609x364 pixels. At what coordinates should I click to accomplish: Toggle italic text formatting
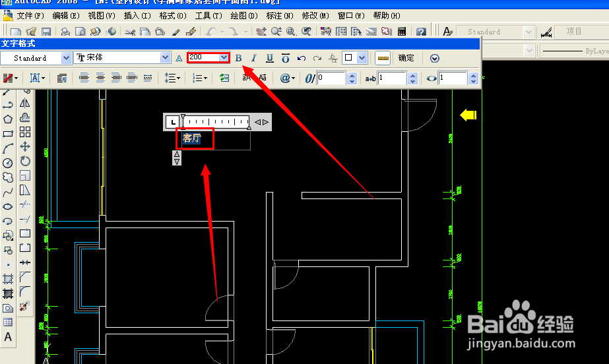(254, 58)
